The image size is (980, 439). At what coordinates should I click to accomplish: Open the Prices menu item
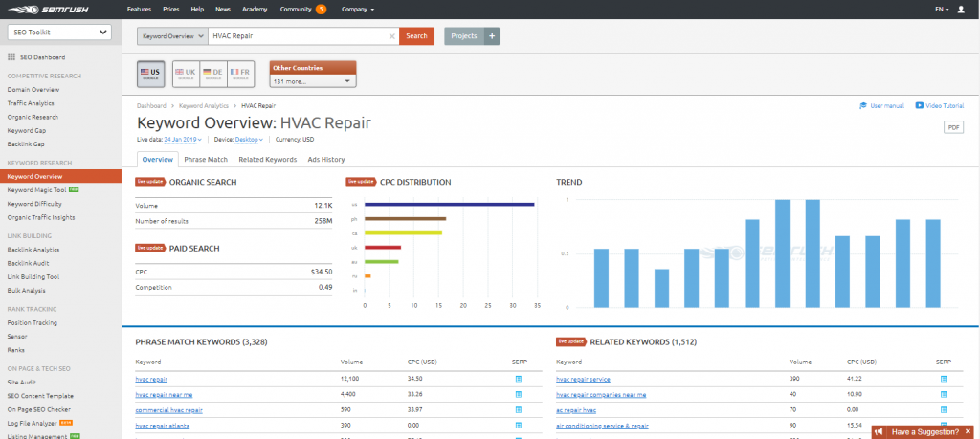170,10
